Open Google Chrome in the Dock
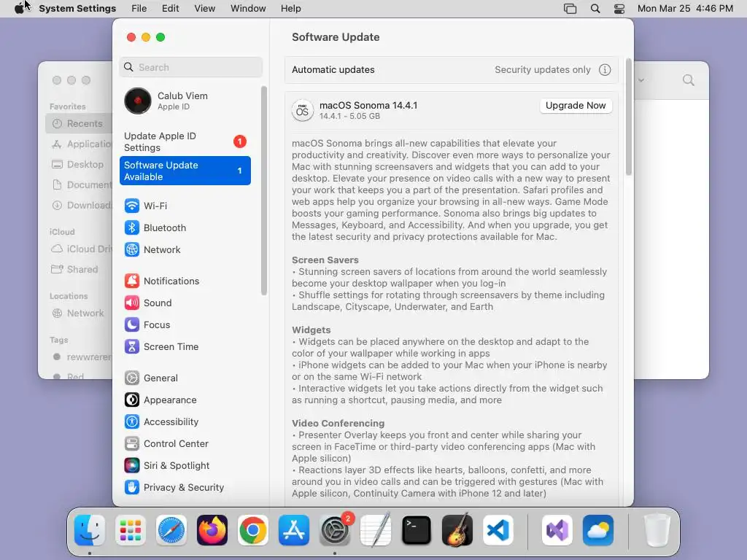Viewport: 747px width, 560px height. tap(253, 530)
